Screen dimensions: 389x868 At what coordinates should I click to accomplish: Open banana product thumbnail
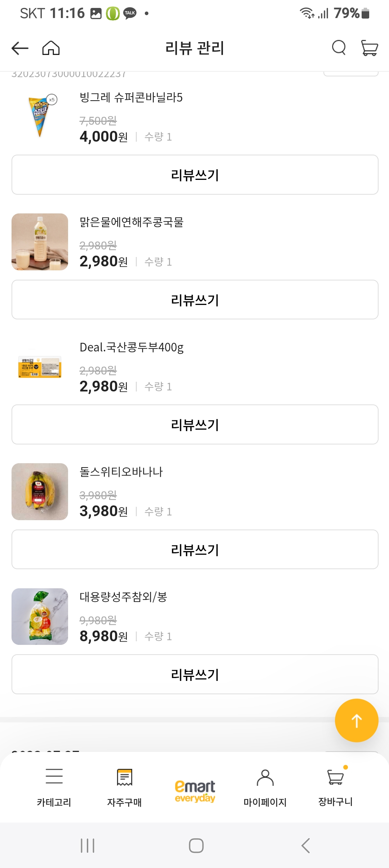tap(40, 492)
